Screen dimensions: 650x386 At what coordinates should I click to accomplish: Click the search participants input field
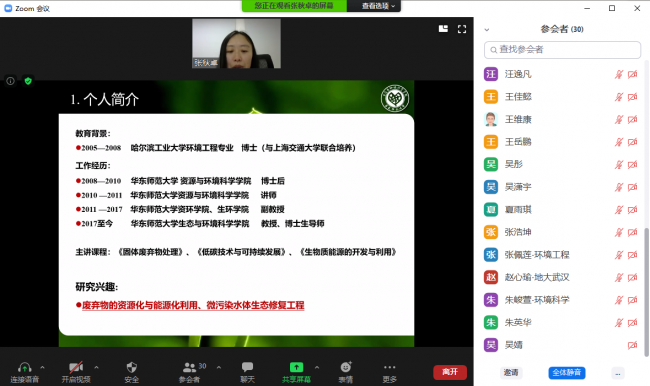tap(563, 50)
